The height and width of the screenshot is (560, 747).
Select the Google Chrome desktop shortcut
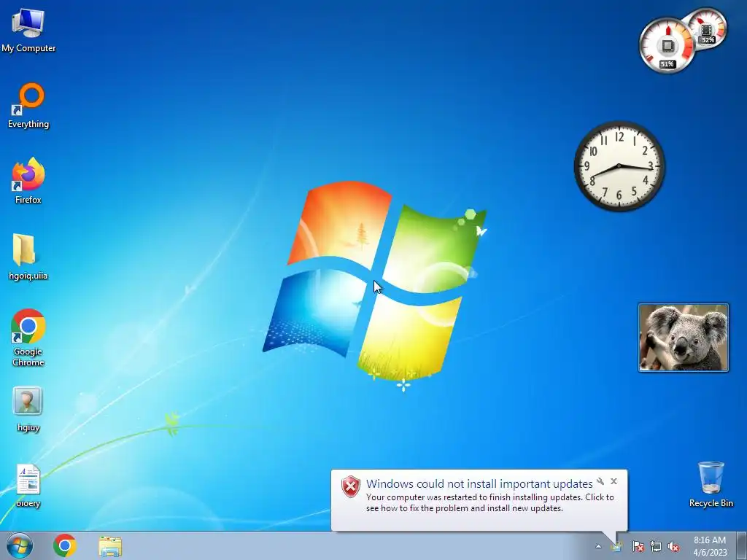(x=28, y=338)
